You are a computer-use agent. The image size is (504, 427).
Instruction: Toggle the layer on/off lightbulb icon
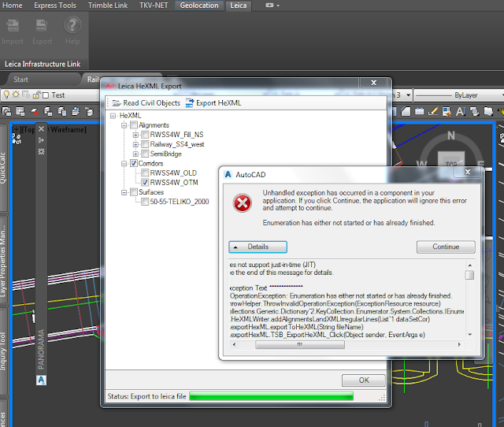[6, 95]
